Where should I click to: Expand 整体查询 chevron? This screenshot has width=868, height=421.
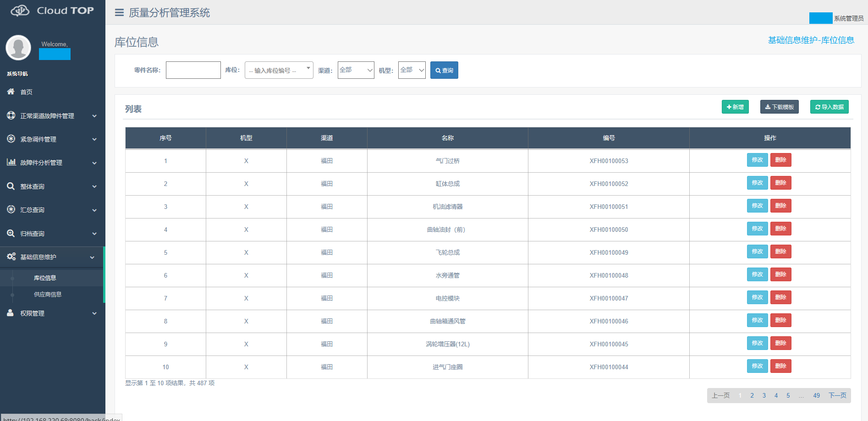(94, 186)
